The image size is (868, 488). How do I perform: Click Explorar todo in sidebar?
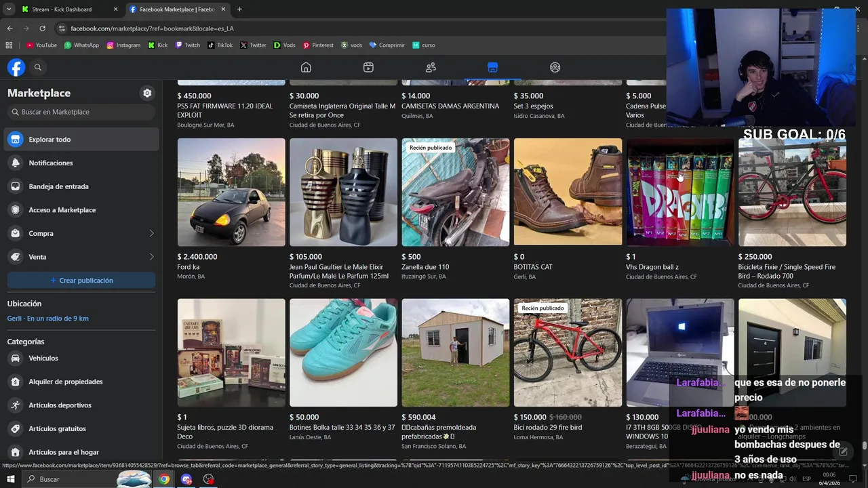coord(81,139)
